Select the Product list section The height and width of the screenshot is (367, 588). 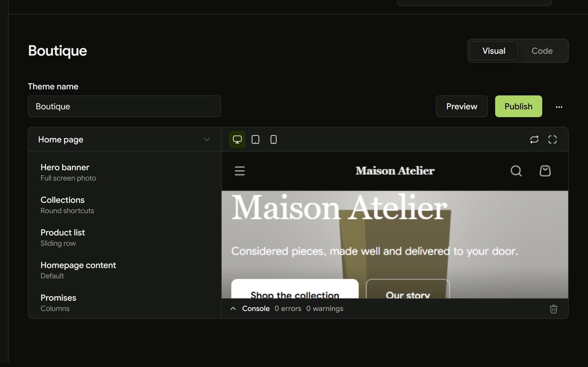(125, 238)
